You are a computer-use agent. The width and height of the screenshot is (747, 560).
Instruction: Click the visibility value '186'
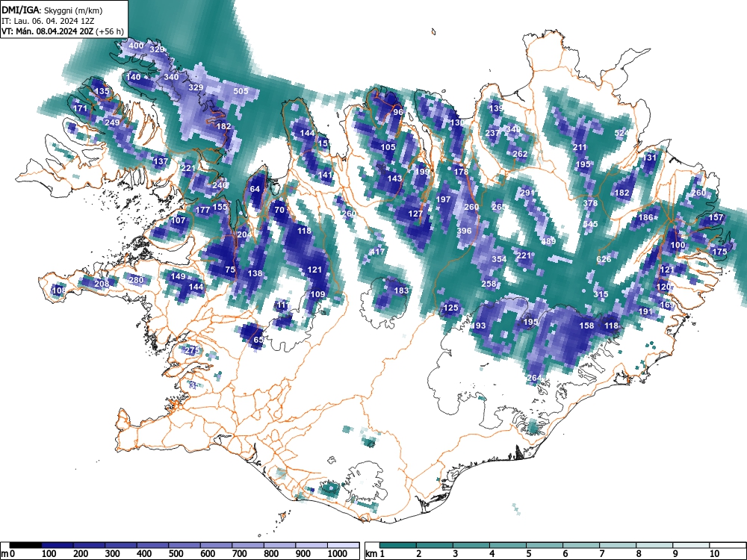coord(646,217)
